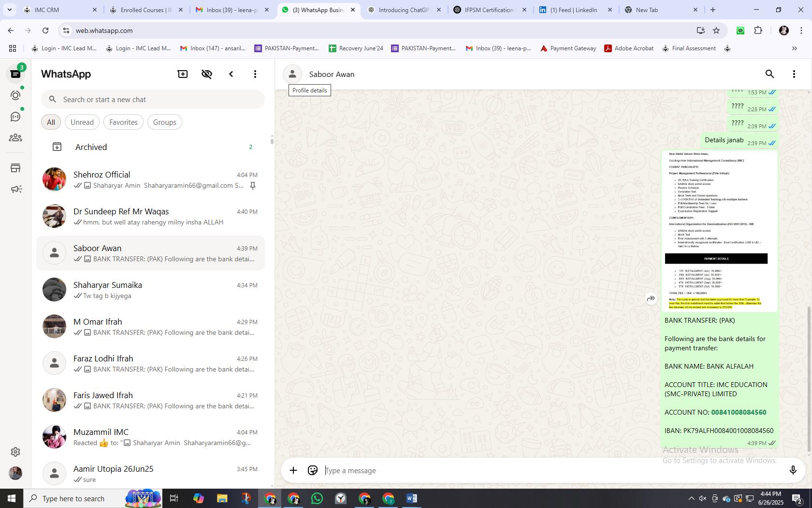Open the Chats icon in WhatsApp sidebar
812x508 pixels.
click(x=15, y=74)
